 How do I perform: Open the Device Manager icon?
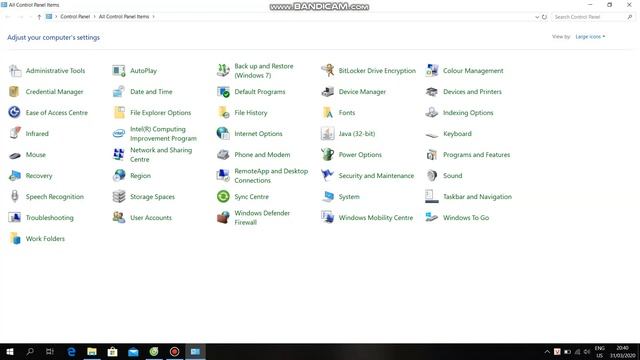328,91
